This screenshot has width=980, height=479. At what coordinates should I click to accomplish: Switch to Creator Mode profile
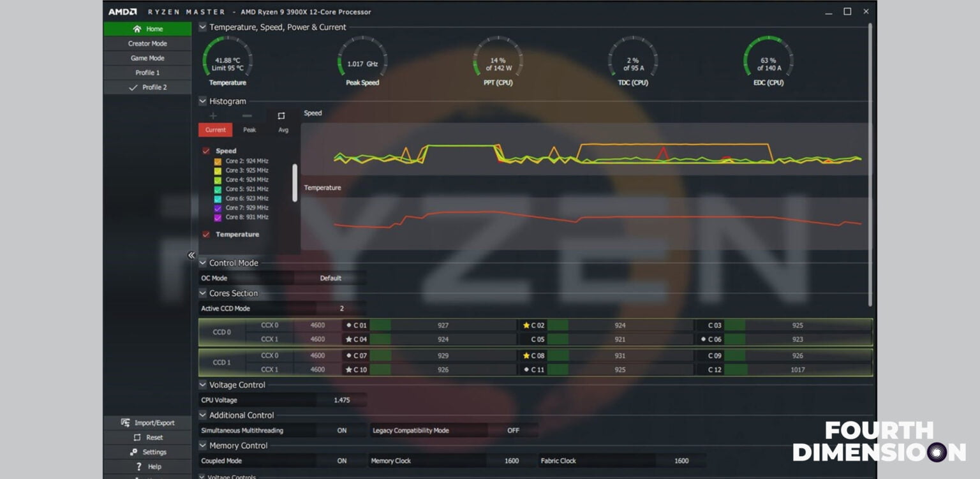pos(147,43)
